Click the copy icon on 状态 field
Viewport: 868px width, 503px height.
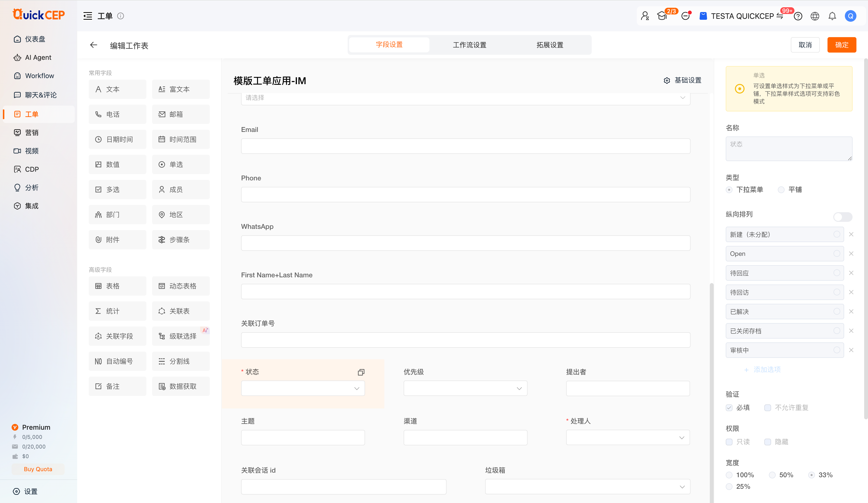(361, 372)
